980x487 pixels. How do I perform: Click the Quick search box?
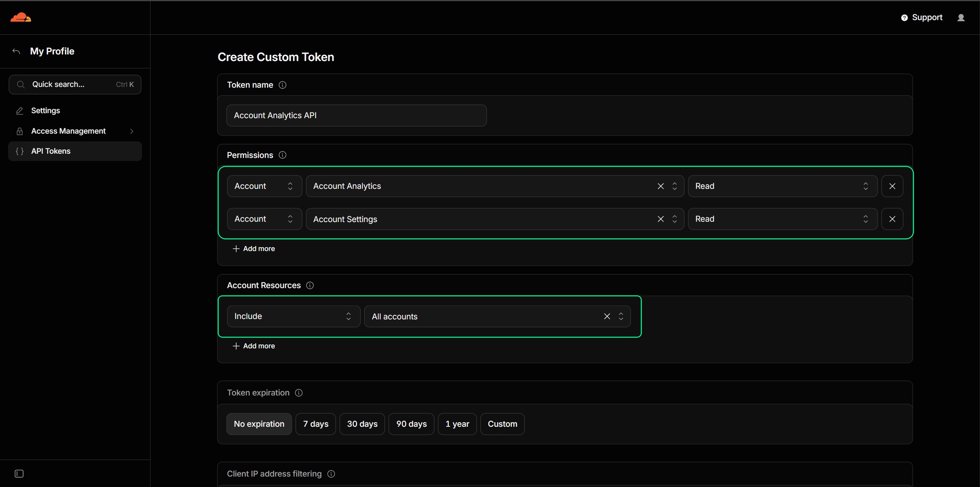75,85
